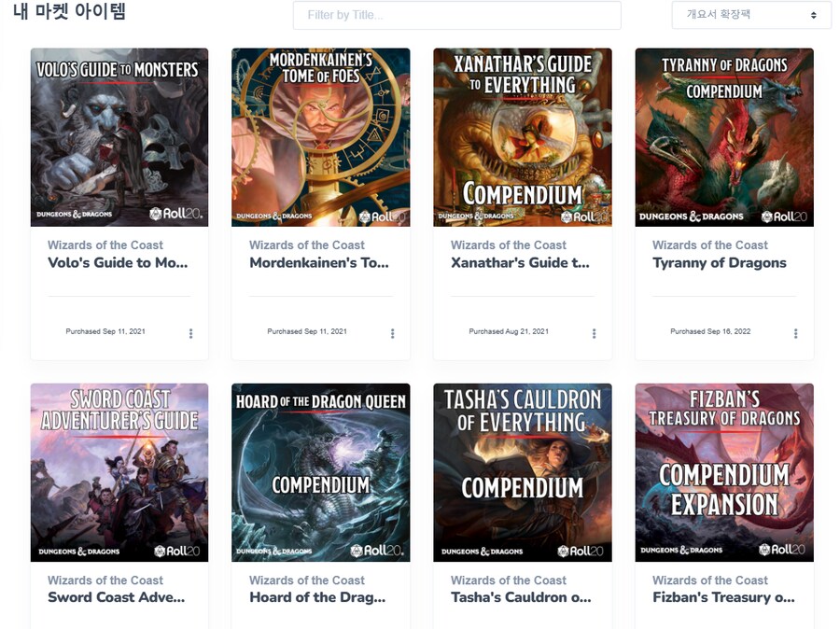Open Sword Coast Adventurer's Guide cover image
This screenshot has width=840, height=629.
(x=119, y=472)
